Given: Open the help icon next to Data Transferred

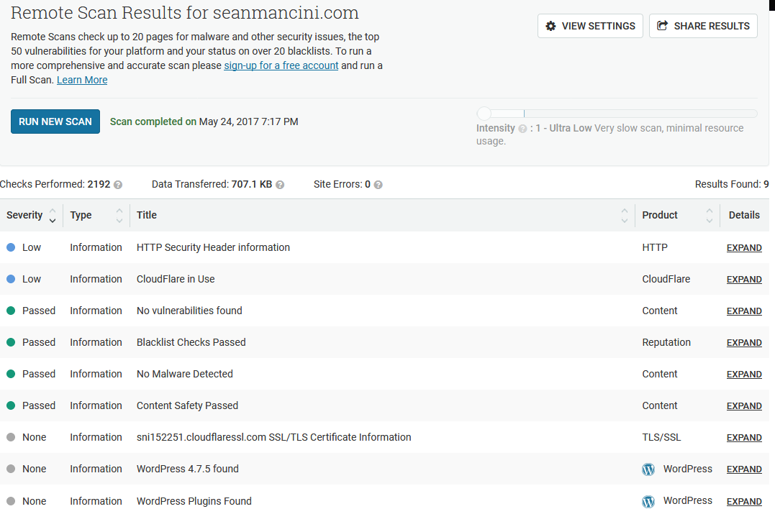Looking at the screenshot, I should pyautogui.click(x=279, y=184).
